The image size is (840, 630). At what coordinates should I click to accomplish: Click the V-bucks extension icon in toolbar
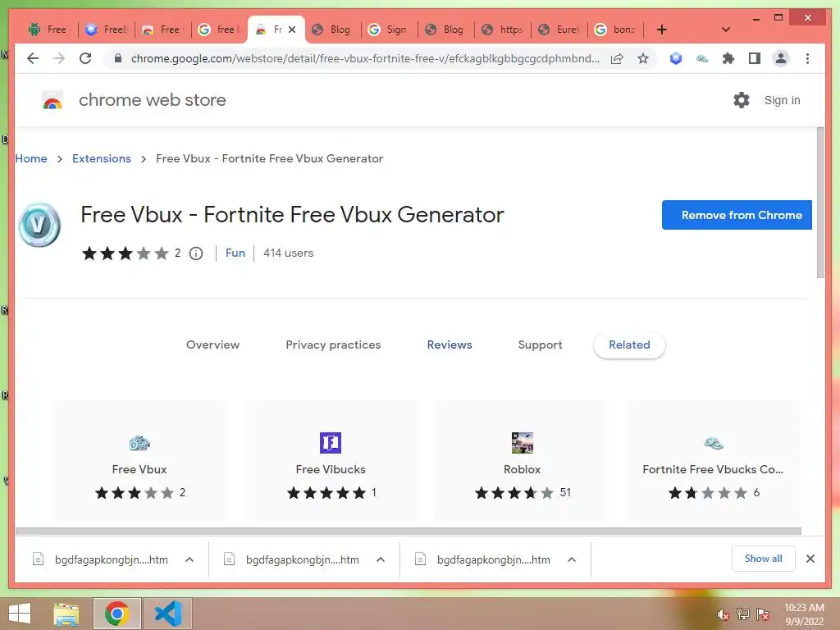(702, 58)
